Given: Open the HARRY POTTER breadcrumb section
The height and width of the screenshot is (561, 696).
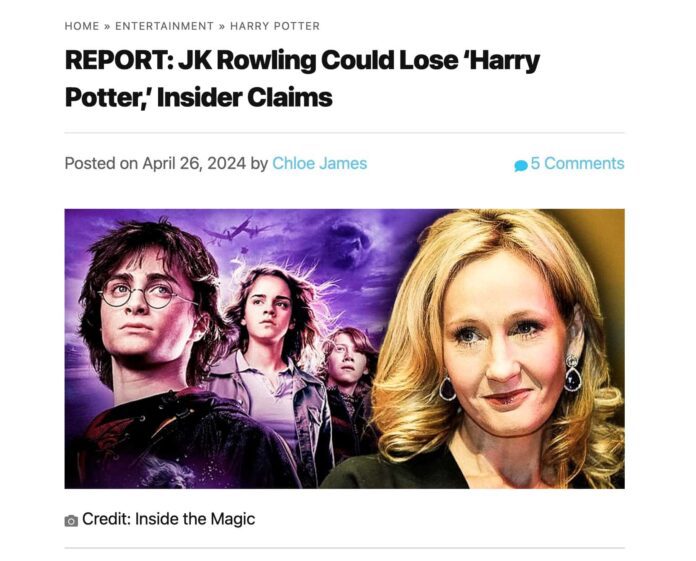Looking at the screenshot, I should pos(275,26).
